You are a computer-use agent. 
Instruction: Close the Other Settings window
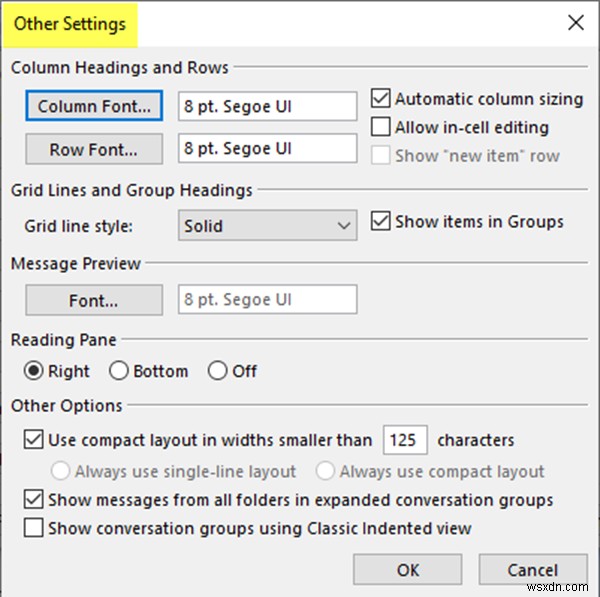[x=576, y=23]
